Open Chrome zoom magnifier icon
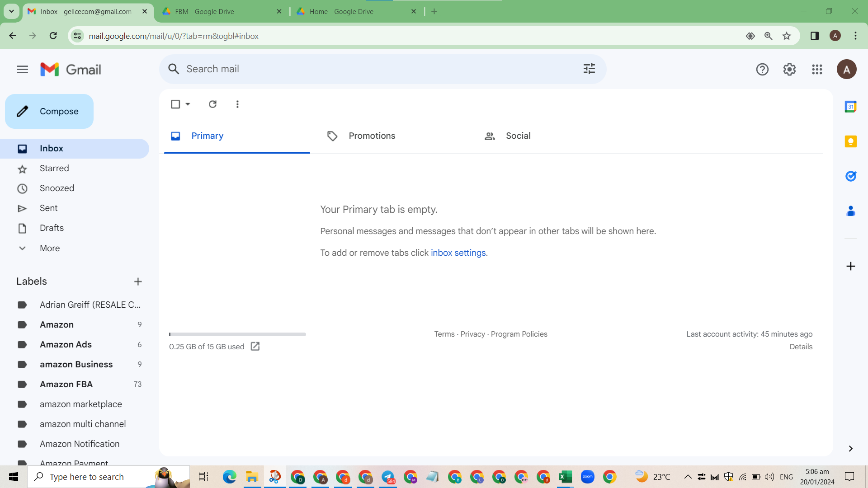The image size is (868, 488). pos(768,36)
